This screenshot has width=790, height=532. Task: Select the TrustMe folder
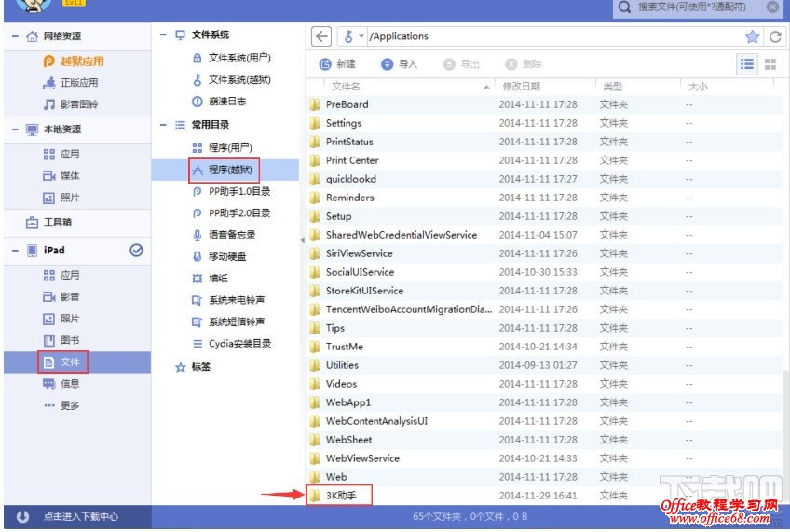(x=543, y=347)
